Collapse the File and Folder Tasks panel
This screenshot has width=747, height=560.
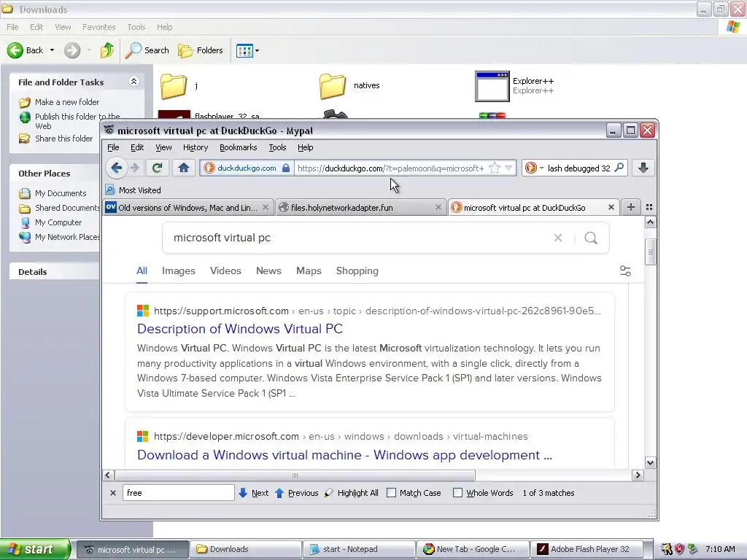click(x=134, y=82)
